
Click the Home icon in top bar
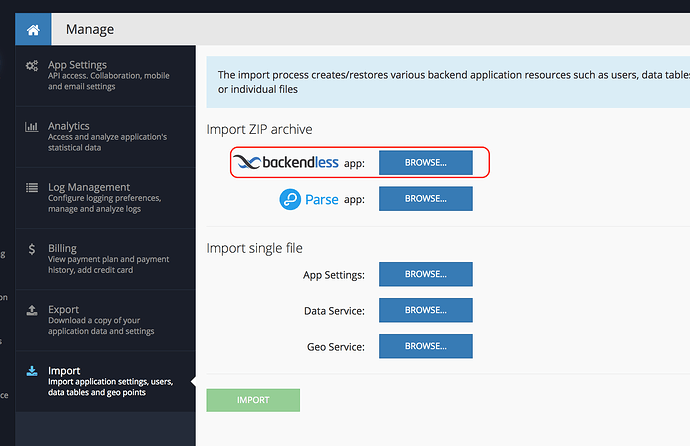[33, 29]
